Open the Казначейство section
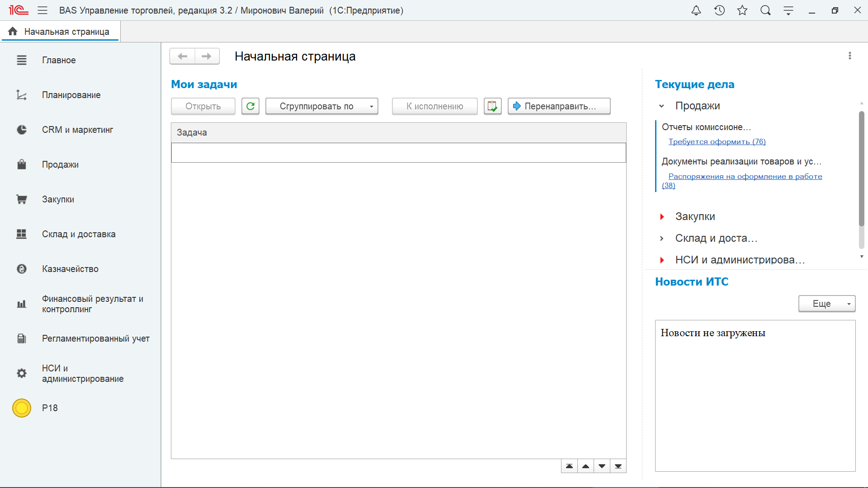The image size is (868, 488). point(70,269)
